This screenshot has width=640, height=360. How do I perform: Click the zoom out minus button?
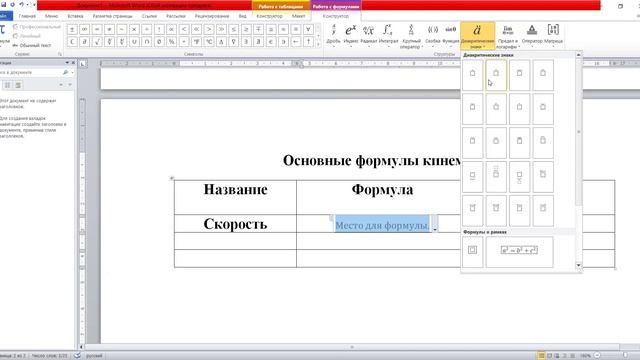tap(597, 356)
